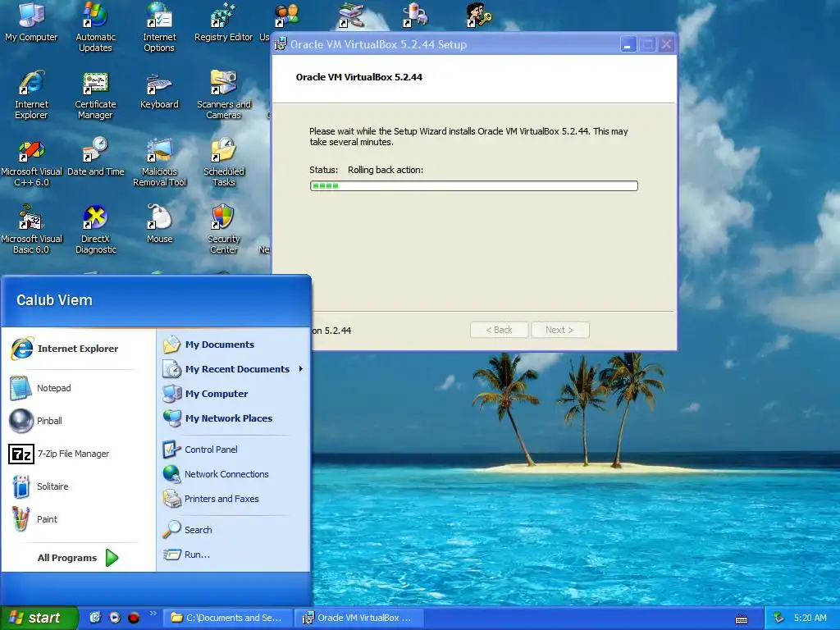Open Certificate Manager desktop shortcut

[95, 95]
